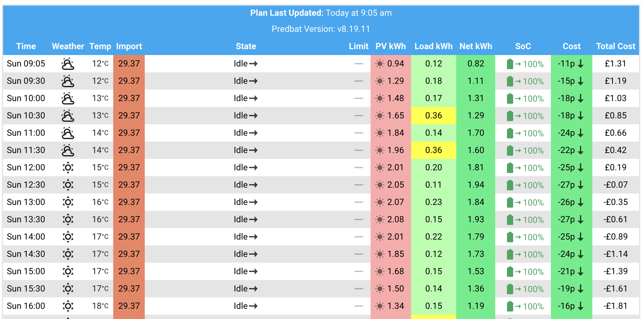Click the PV sun icon in the 1.65 row

[x=380, y=116]
